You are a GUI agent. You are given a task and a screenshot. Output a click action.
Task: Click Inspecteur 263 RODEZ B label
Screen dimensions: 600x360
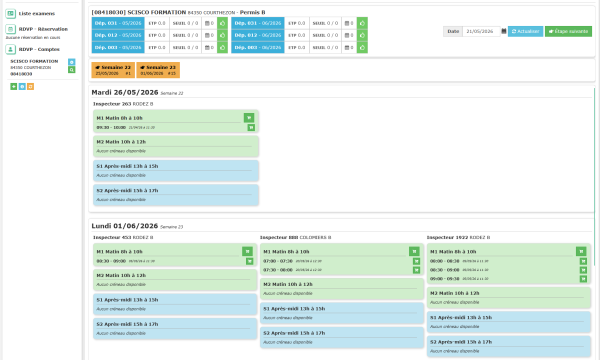(123, 104)
